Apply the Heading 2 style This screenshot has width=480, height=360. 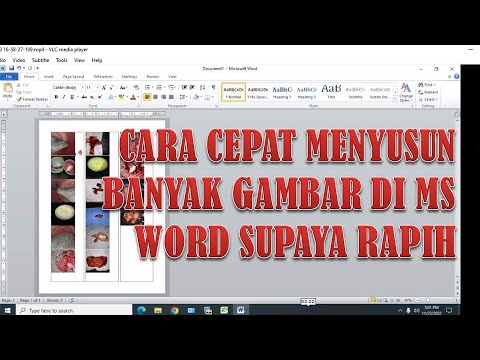tap(307, 92)
